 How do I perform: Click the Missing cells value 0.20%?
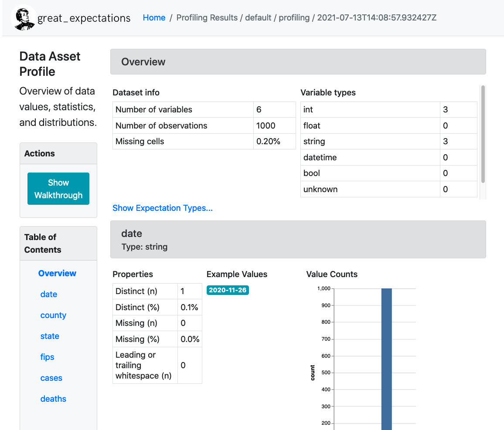click(268, 142)
